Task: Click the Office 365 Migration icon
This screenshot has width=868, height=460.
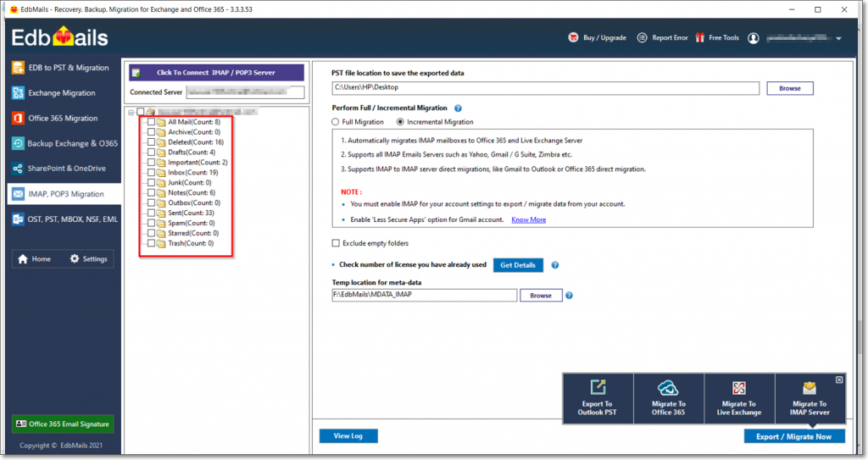Action: (18, 118)
